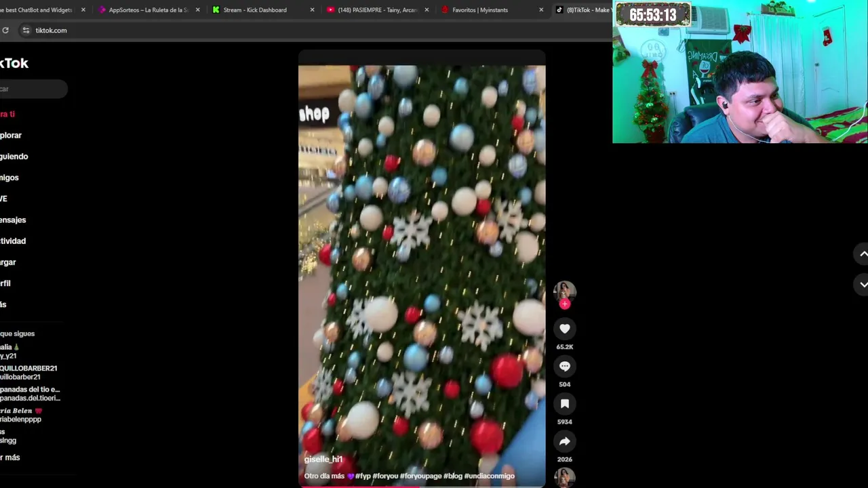Close the AppSorteos tab
The width and height of the screenshot is (868, 488).
point(198,9)
